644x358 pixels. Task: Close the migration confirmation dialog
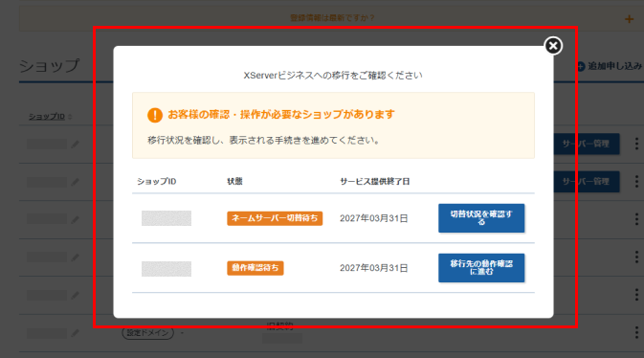pyautogui.click(x=553, y=46)
